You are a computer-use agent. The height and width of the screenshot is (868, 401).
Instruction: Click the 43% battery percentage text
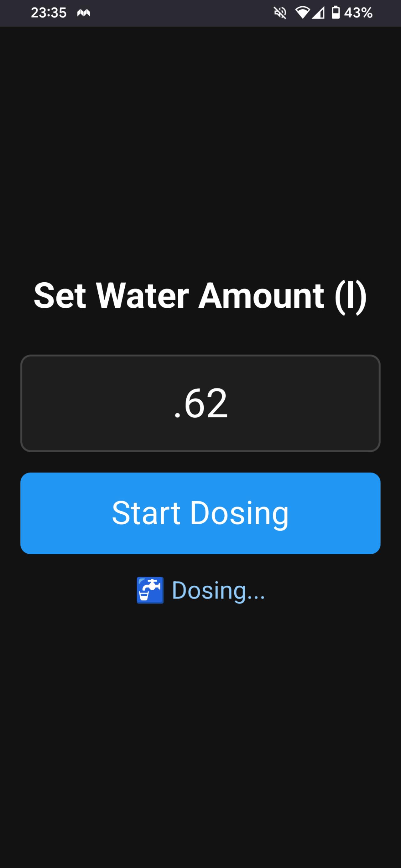(x=358, y=13)
